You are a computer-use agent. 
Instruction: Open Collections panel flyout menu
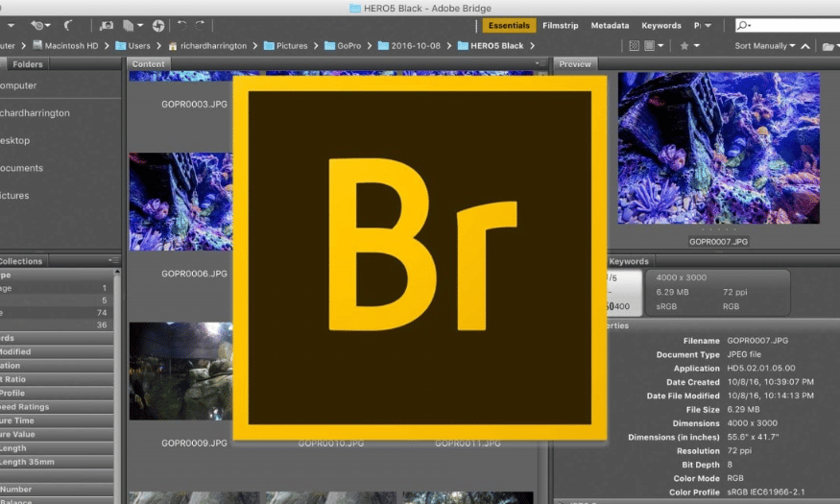113,260
